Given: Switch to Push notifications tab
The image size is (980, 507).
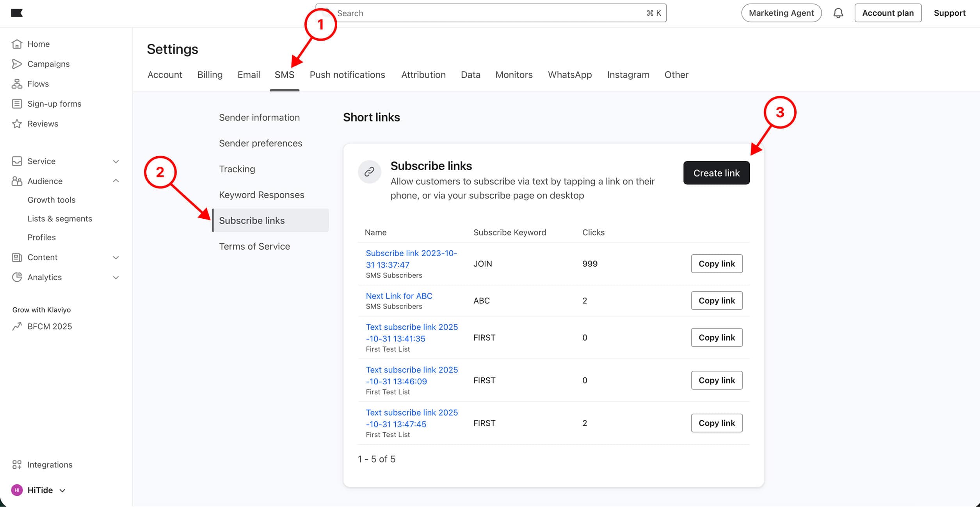Looking at the screenshot, I should click(347, 75).
